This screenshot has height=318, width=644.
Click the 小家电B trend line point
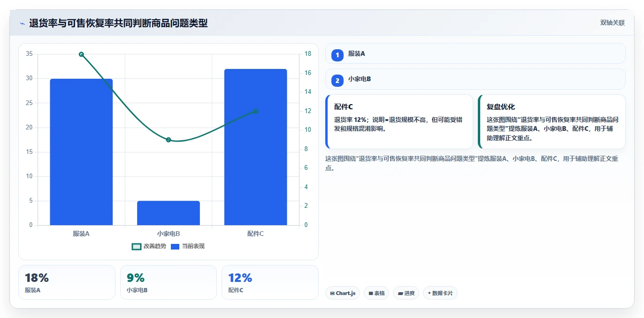(x=169, y=140)
